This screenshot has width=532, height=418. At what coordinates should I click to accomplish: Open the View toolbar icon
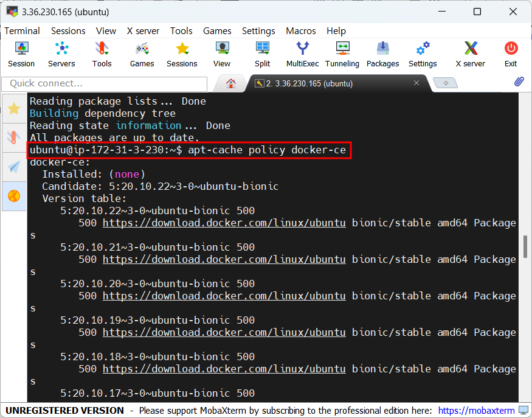pyautogui.click(x=222, y=54)
